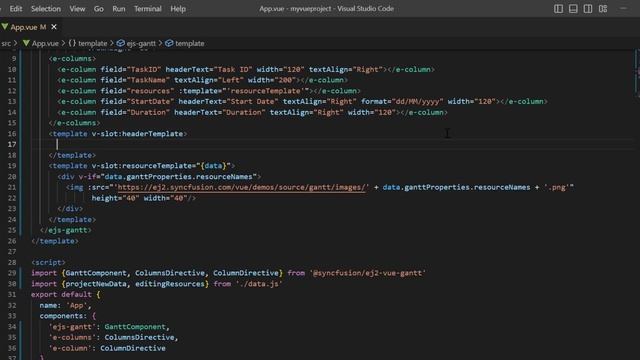
Task: Click field="Duration" attribute on line 14
Action: 135,112
